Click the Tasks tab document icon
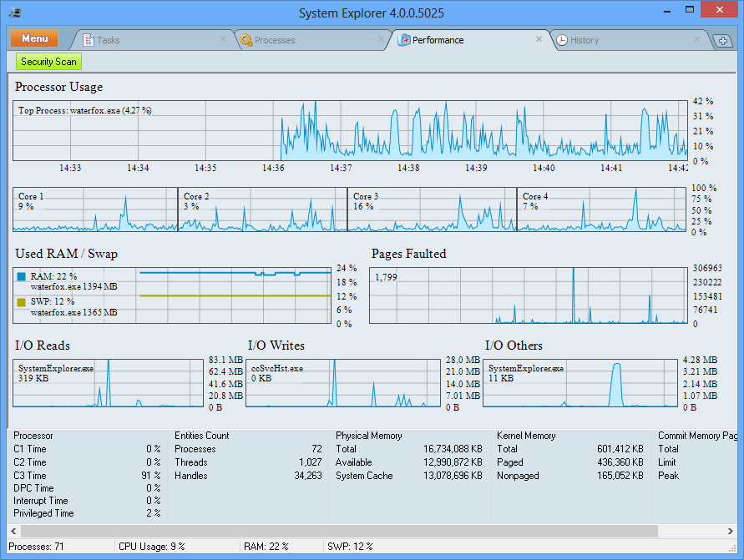The width and height of the screenshot is (744, 560). 89,40
